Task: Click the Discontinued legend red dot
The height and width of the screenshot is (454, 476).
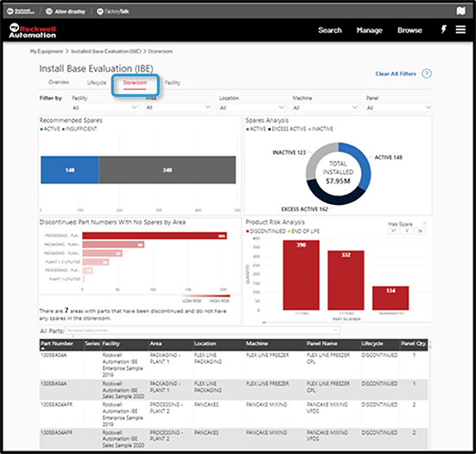Action: [247, 231]
